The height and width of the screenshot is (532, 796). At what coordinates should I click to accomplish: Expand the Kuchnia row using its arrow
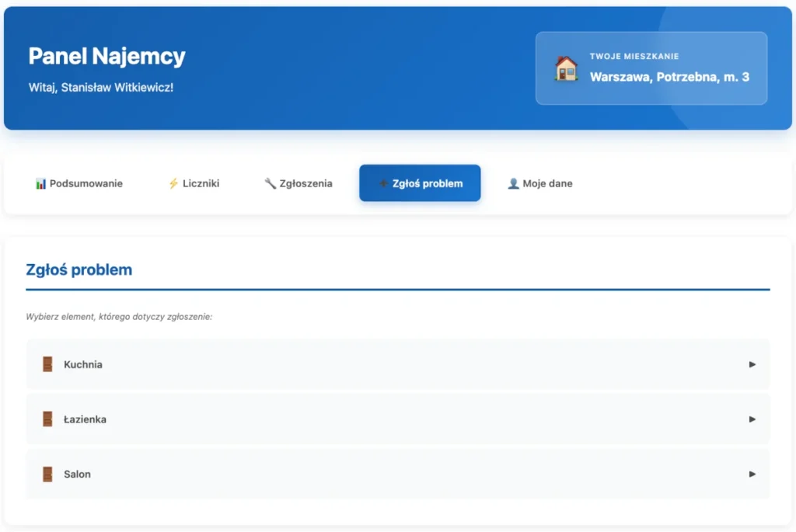(752, 364)
